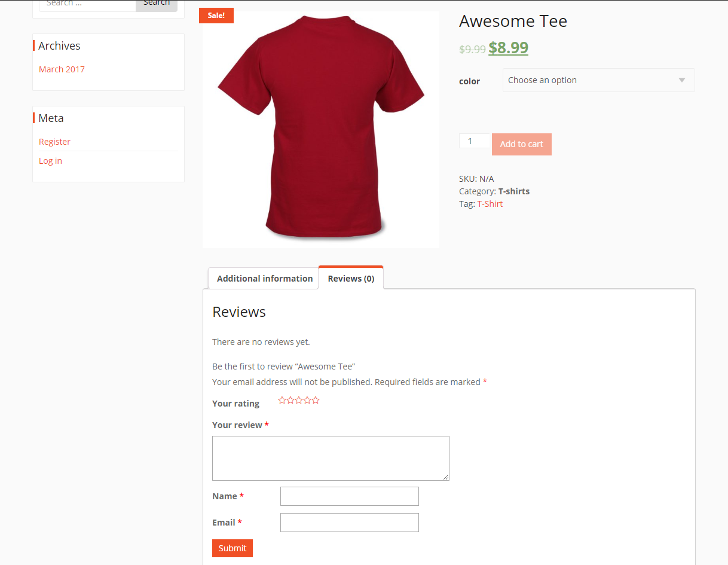The height and width of the screenshot is (565, 728).
Task: Click into the Your review text area
Action: coord(331,458)
